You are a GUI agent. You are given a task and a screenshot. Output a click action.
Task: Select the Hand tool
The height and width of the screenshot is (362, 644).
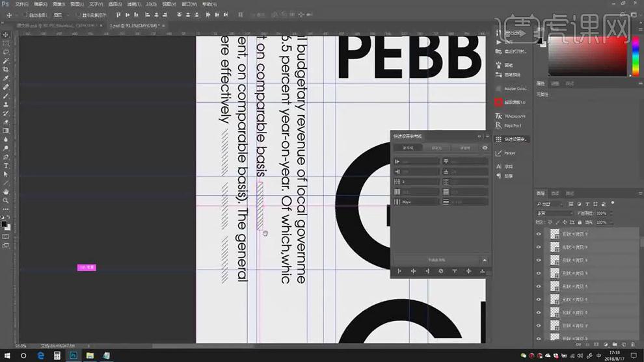(6, 192)
